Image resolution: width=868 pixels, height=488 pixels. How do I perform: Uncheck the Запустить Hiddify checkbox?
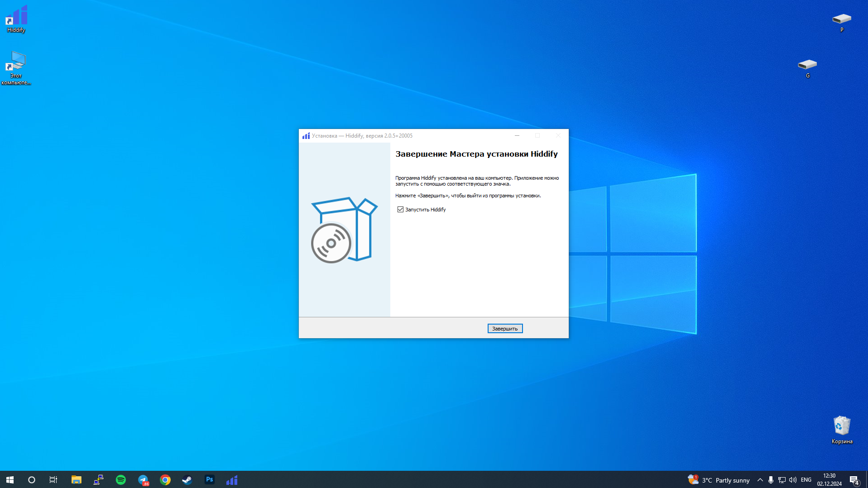tap(400, 210)
